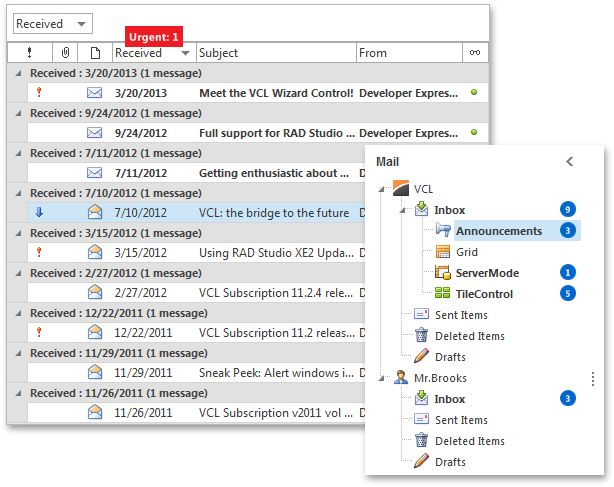Screen dimensions: 614x487
Task: Open Sent Items under VCL
Action: click(461, 315)
